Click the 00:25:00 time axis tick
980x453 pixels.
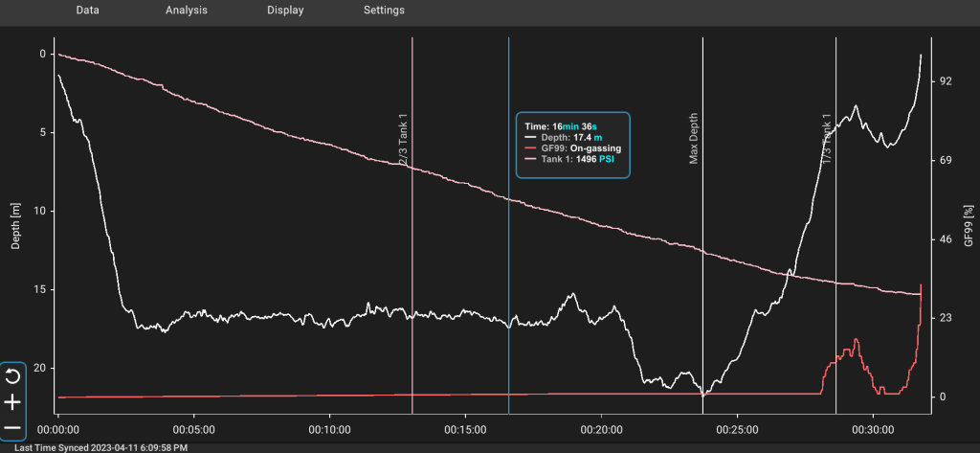[738, 430]
